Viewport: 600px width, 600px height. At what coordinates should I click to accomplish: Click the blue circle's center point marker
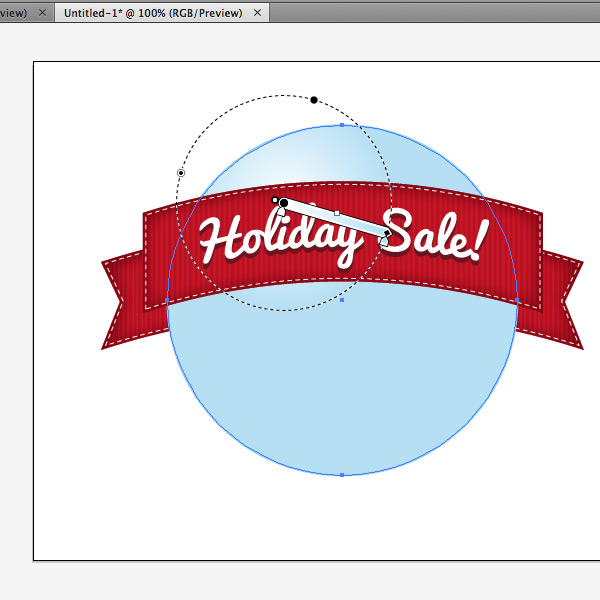(x=342, y=300)
